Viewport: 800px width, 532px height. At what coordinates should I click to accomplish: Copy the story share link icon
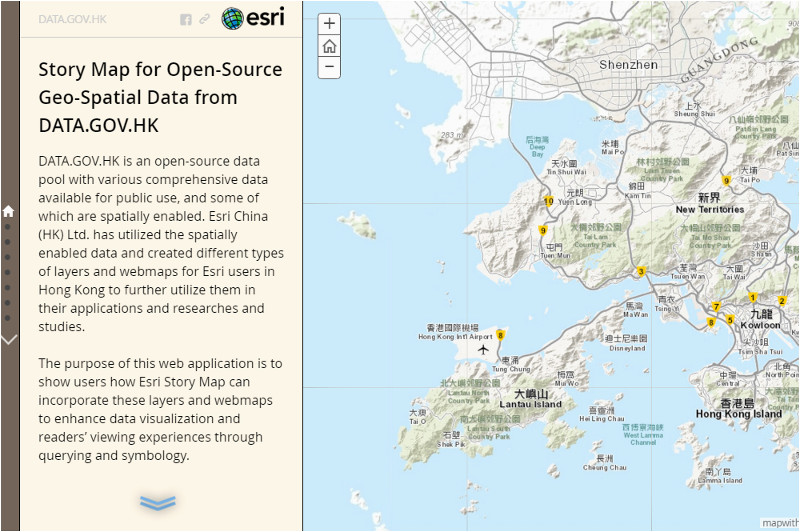(205, 19)
